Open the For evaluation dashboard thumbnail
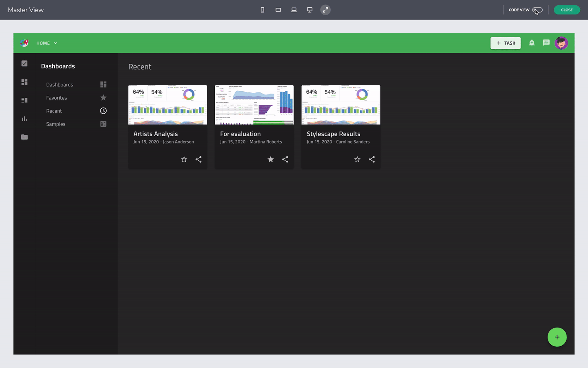Screen dimensions: 588x368 [254, 105]
